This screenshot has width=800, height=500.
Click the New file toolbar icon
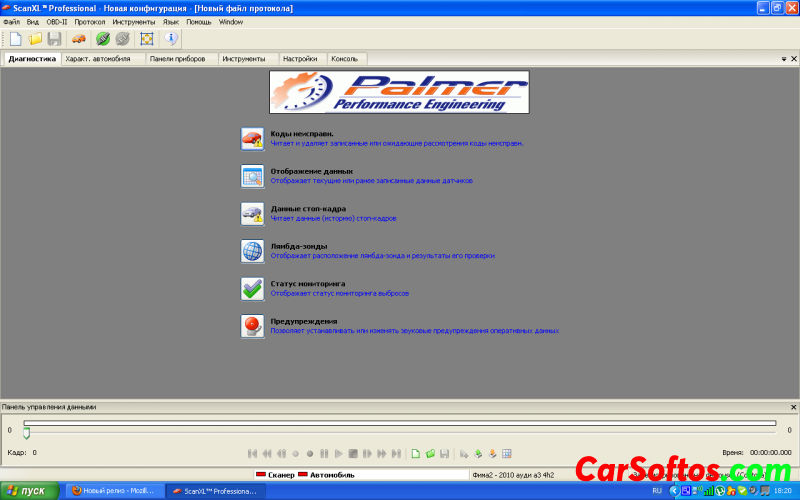pyautogui.click(x=15, y=39)
